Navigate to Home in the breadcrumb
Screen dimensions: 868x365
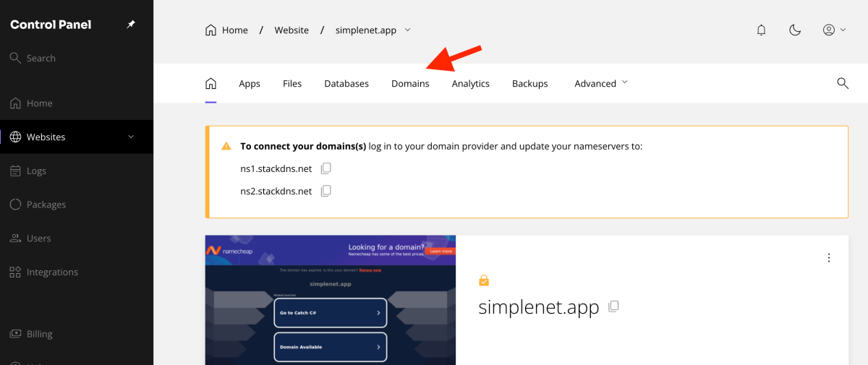[227, 30]
